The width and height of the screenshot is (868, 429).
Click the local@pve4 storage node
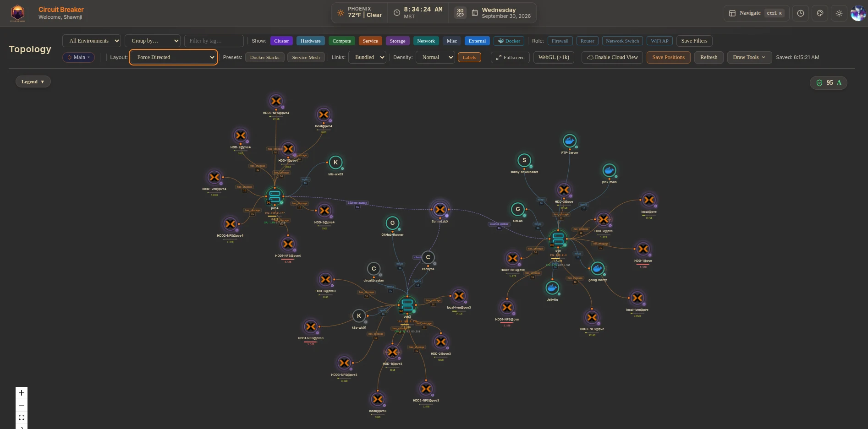(324, 114)
